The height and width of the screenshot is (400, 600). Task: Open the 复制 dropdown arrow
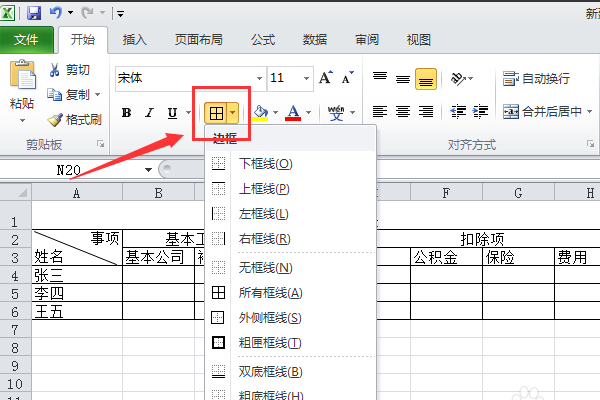pyautogui.click(x=98, y=94)
